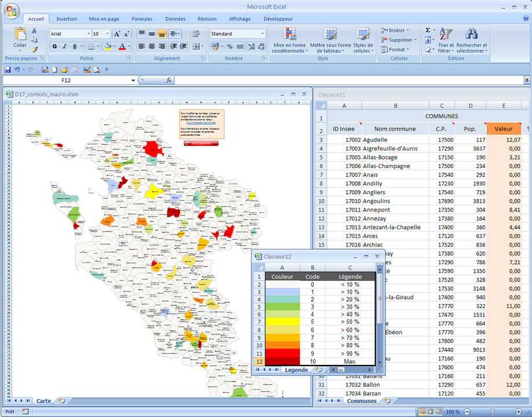Image resolution: width=532 pixels, height=417 pixels.
Task: Open the Formules ribbon tab
Action: 142,19
